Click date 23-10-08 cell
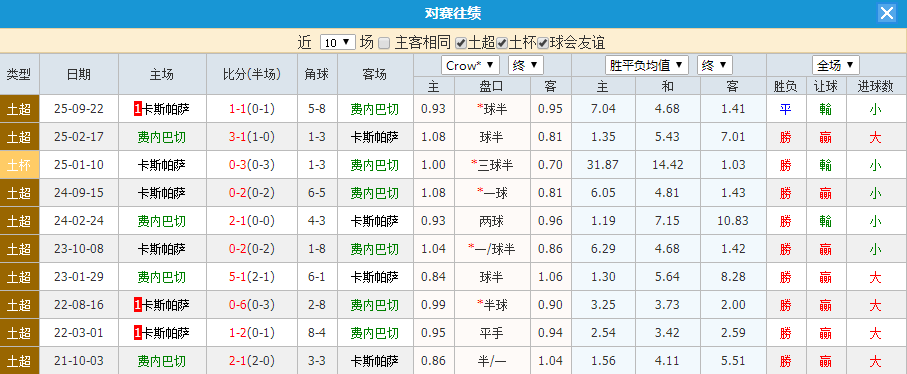Image resolution: width=907 pixels, height=374 pixels. 79,249
